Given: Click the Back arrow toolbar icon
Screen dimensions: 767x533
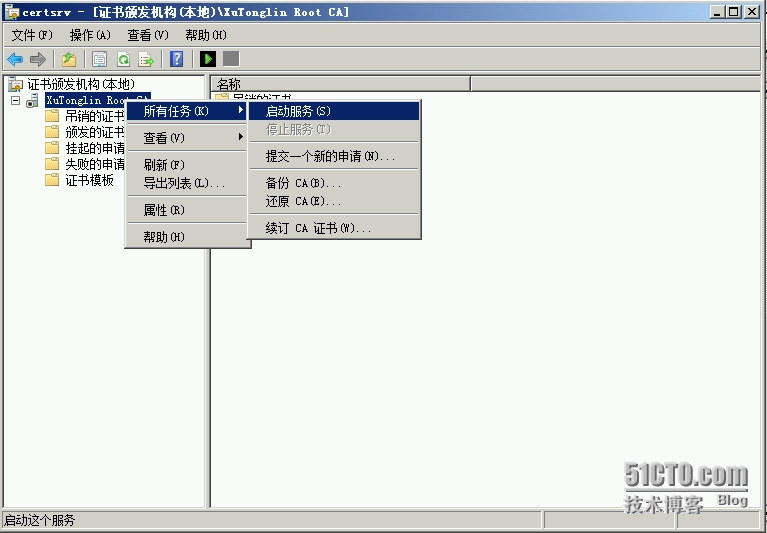Looking at the screenshot, I should tap(15, 60).
